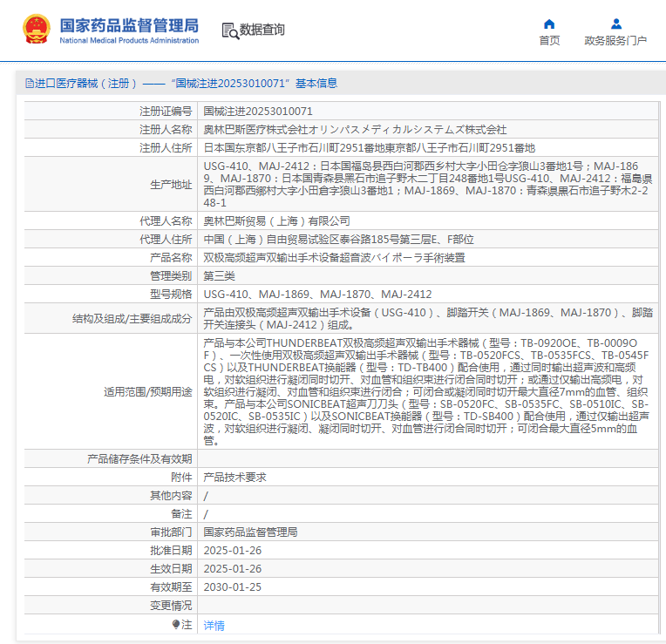
Task: Click the 适用范围/预期用途 label
Action: [147, 392]
